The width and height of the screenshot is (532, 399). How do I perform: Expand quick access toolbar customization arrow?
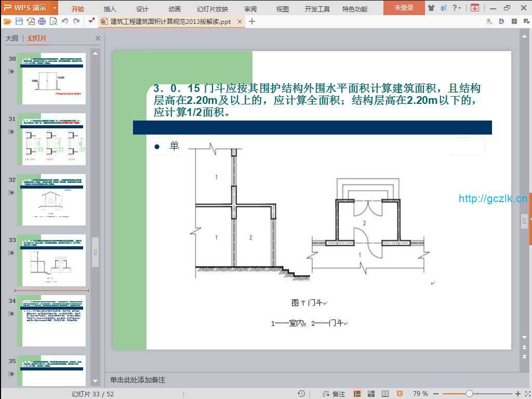coord(91,21)
